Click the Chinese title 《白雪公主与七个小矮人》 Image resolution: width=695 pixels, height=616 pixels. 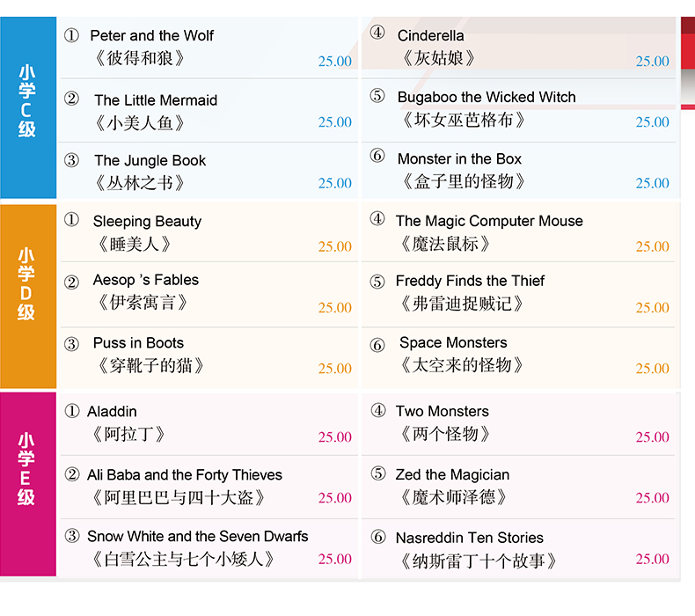(x=182, y=559)
